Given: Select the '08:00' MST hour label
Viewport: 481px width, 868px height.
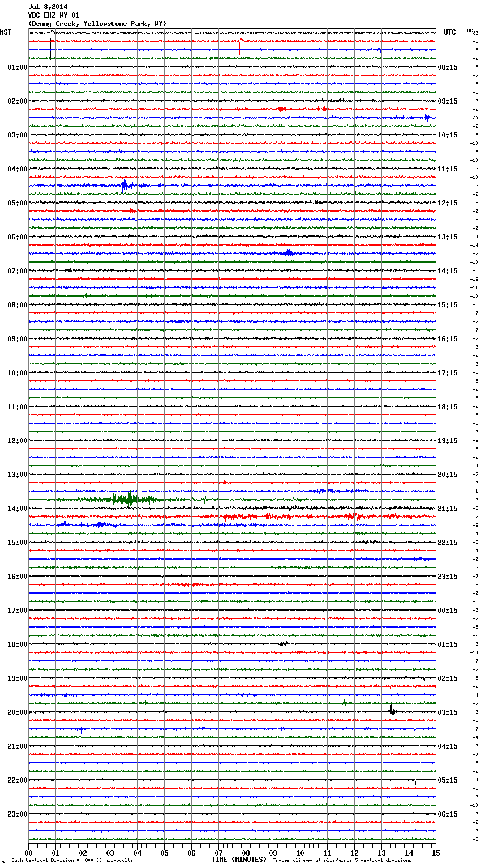Looking at the screenshot, I should [18, 305].
